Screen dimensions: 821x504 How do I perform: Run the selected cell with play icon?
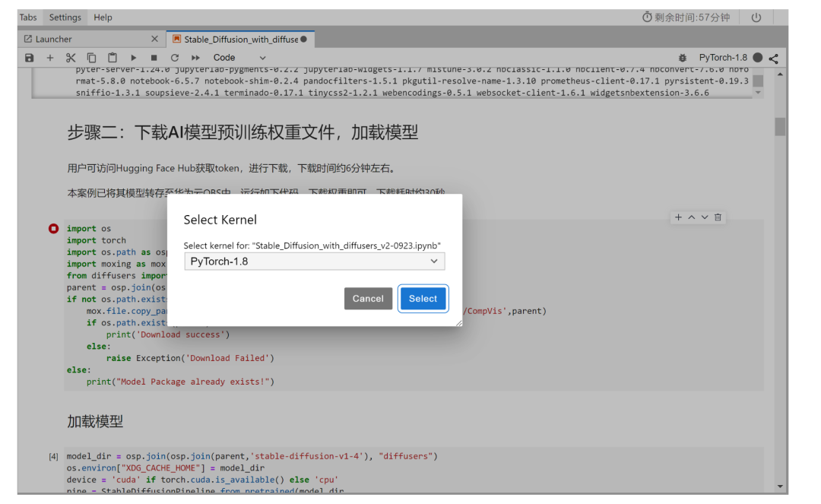point(134,58)
